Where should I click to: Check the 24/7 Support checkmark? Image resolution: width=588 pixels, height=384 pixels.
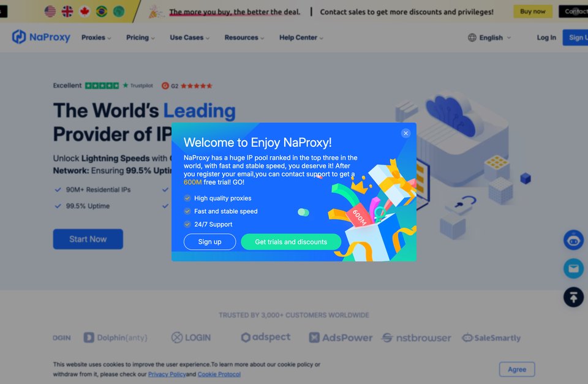(187, 224)
